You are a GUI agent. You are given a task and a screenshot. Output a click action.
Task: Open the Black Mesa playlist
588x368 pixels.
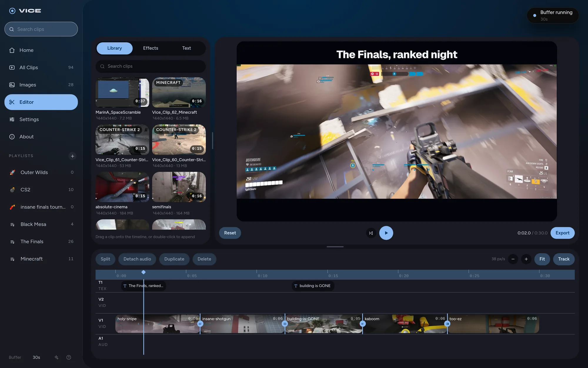point(41,224)
